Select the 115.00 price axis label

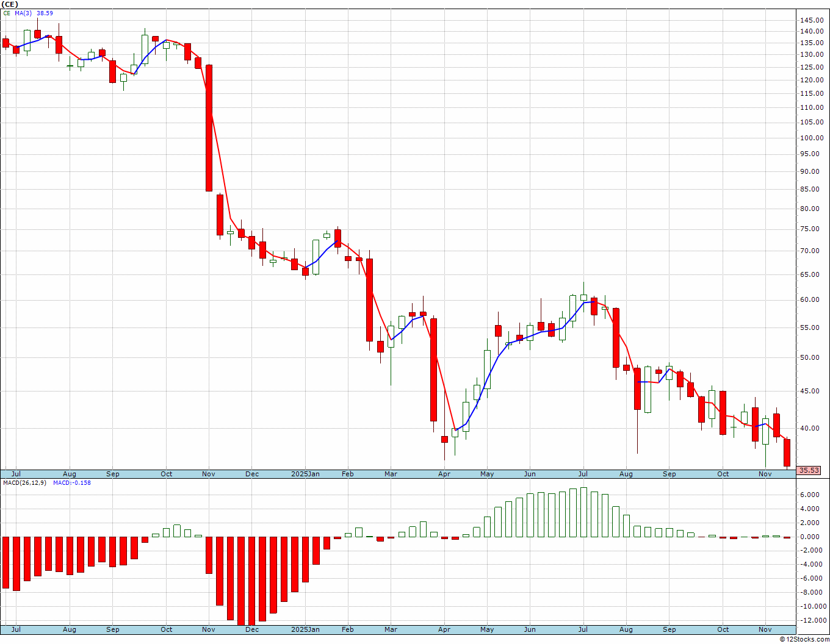812,93
